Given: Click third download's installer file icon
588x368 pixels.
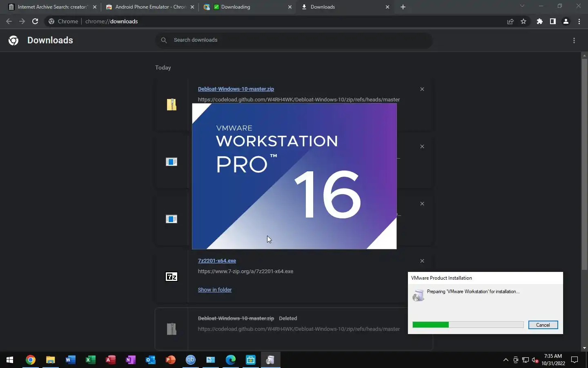Looking at the screenshot, I should 171,219.
